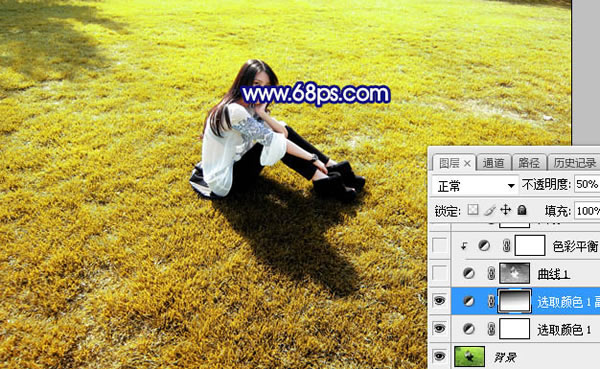
Task: Select the gradient mask thumbnail of selected layer
Action: [514, 301]
